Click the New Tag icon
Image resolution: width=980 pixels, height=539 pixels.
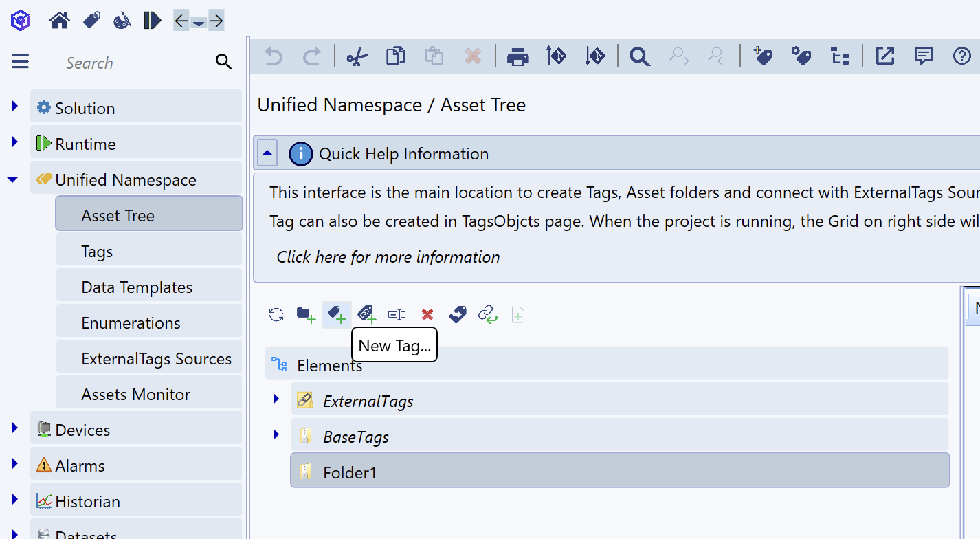click(337, 315)
